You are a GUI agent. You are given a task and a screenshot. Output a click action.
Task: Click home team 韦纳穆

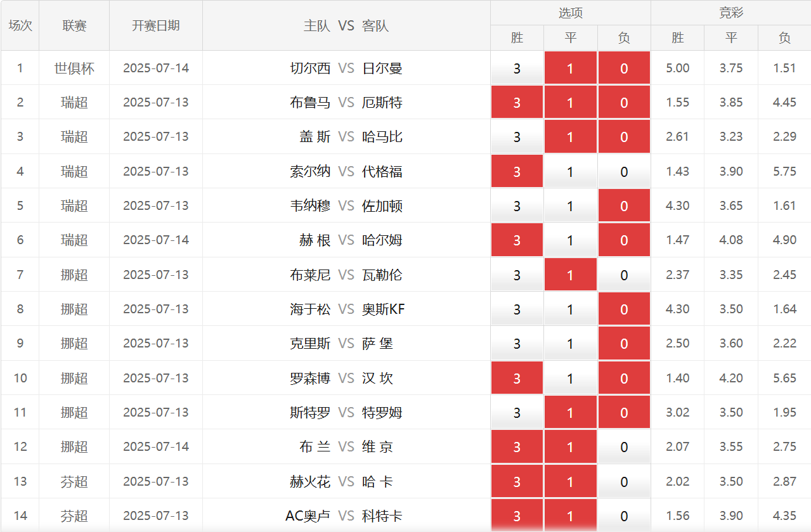coord(310,205)
